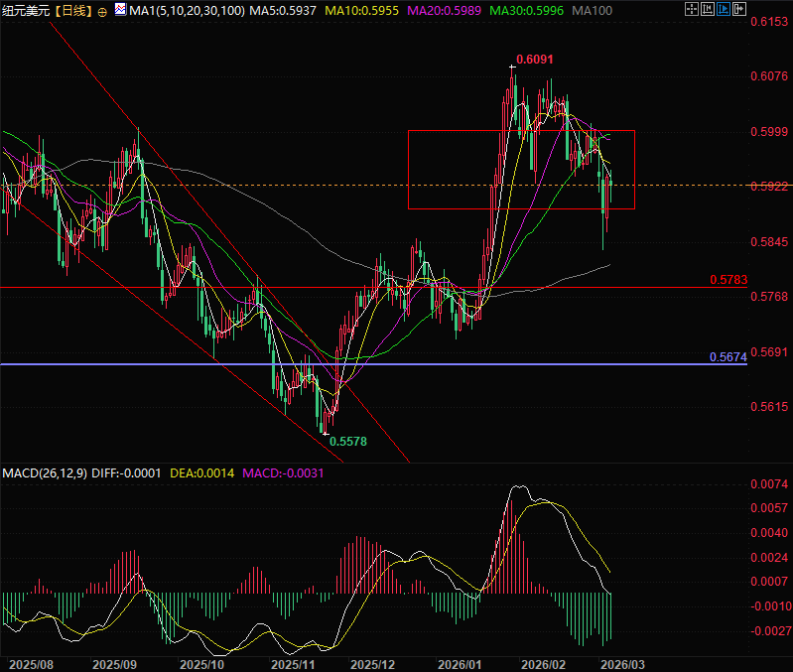Select the red 0.5783 price level label
This screenshot has height=672, width=793.
coord(727,281)
